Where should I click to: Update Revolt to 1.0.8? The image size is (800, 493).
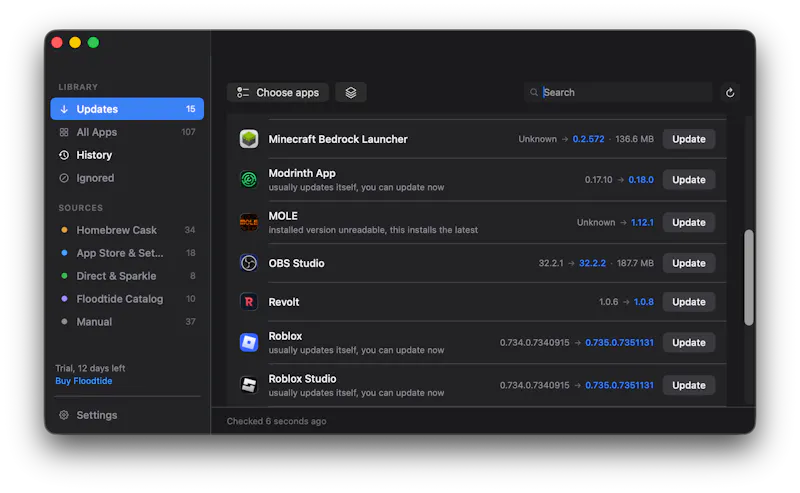688,302
